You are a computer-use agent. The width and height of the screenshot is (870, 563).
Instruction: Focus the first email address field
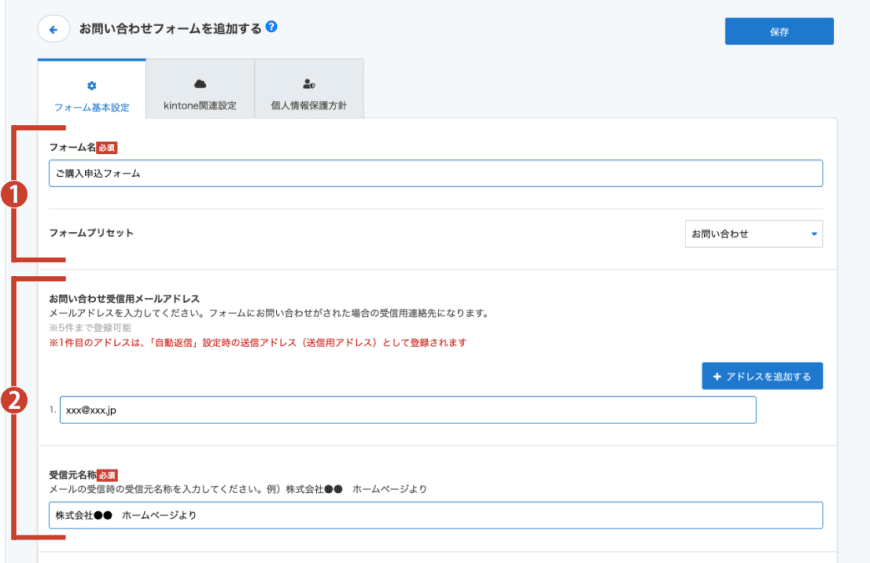408,410
